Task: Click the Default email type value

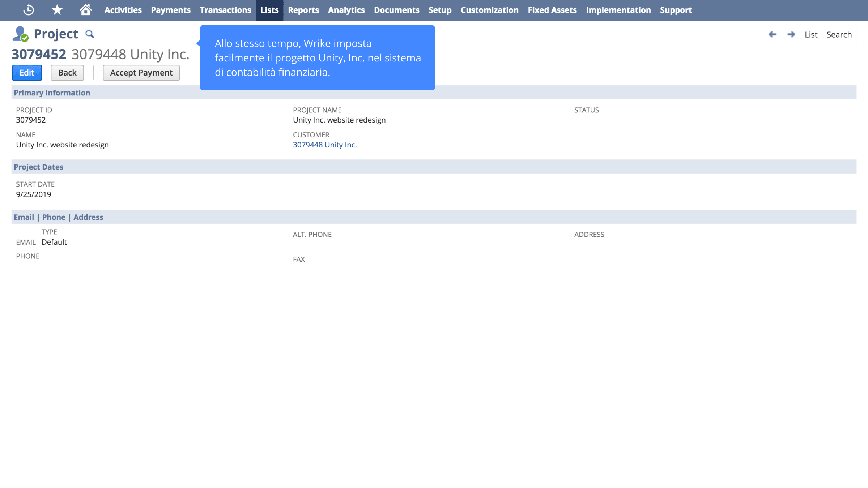Action: [x=54, y=242]
